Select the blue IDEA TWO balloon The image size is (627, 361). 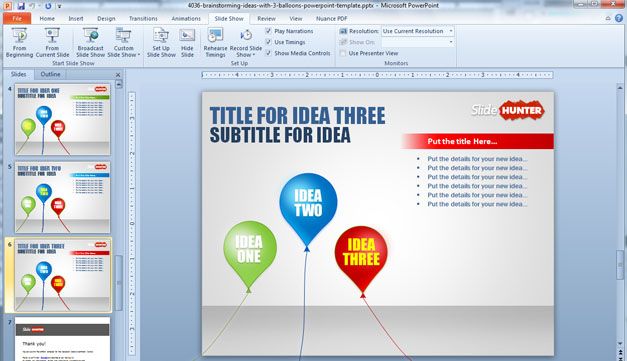pyautogui.click(x=308, y=208)
